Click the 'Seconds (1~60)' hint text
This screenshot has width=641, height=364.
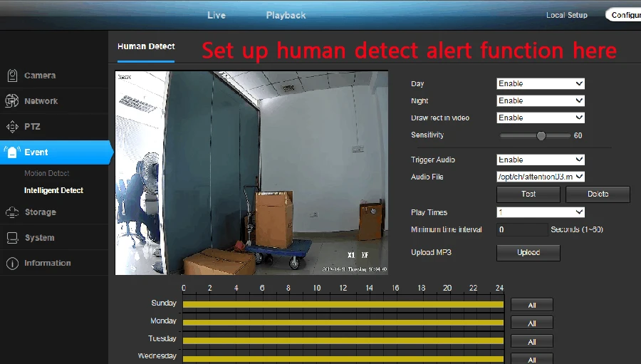pyautogui.click(x=577, y=229)
